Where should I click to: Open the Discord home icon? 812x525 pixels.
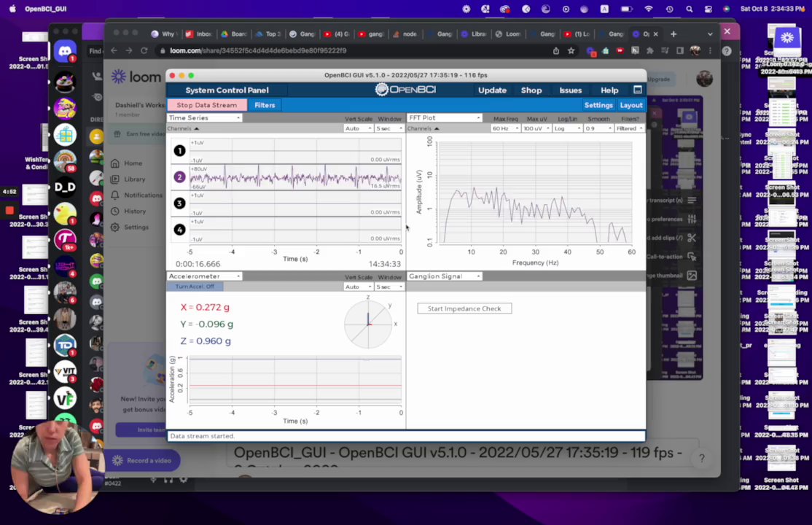pos(65,51)
